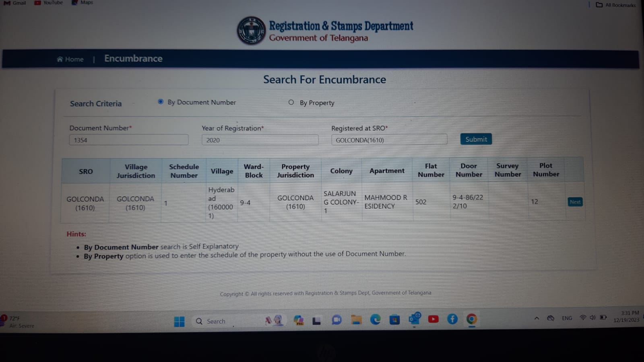This screenshot has width=644, height=362.
Task: Open Microsoft Store taskbar icon
Action: point(394,320)
